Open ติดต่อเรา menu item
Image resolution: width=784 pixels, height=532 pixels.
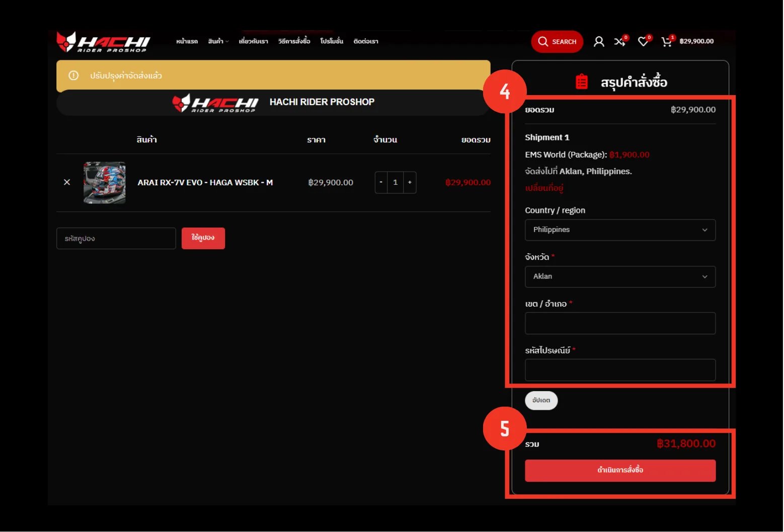tap(366, 41)
